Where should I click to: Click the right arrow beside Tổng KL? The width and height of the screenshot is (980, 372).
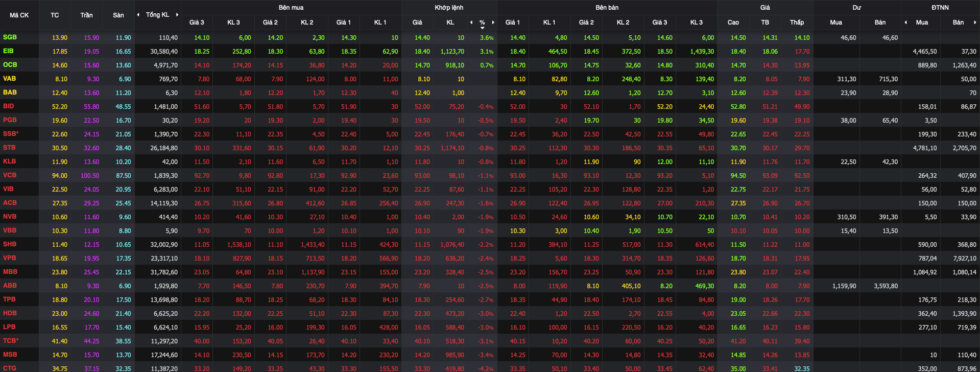point(177,15)
